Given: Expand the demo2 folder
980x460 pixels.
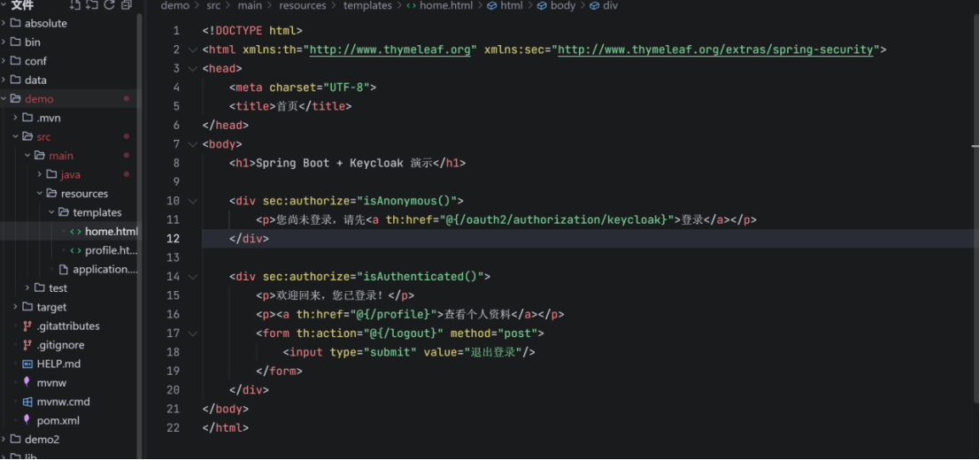Looking at the screenshot, I should pos(4,439).
